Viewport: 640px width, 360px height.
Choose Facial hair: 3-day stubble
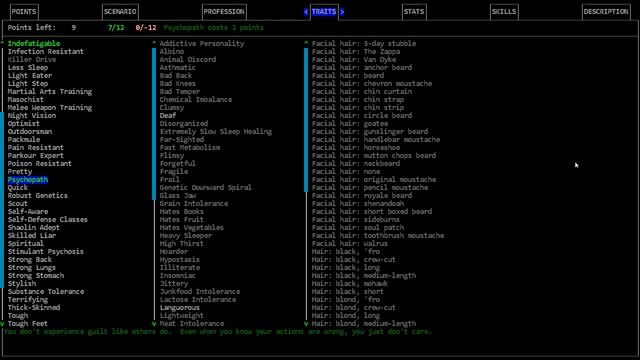coord(364,43)
